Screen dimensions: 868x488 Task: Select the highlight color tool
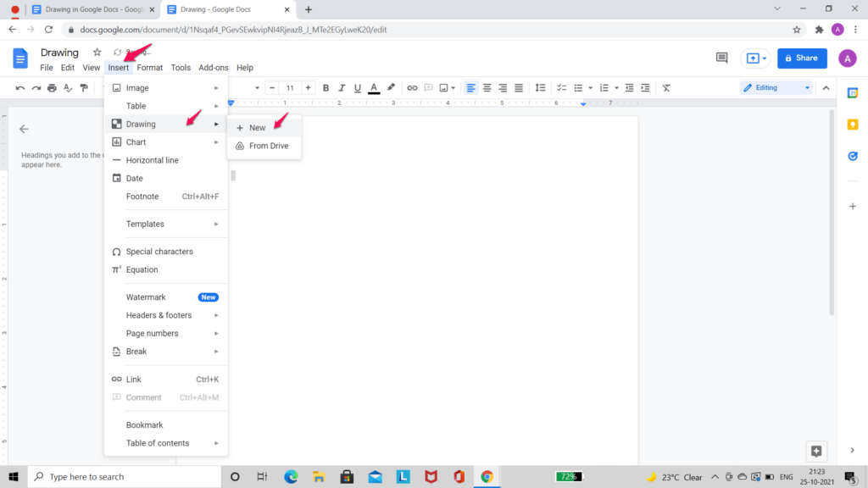pos(390,87)
